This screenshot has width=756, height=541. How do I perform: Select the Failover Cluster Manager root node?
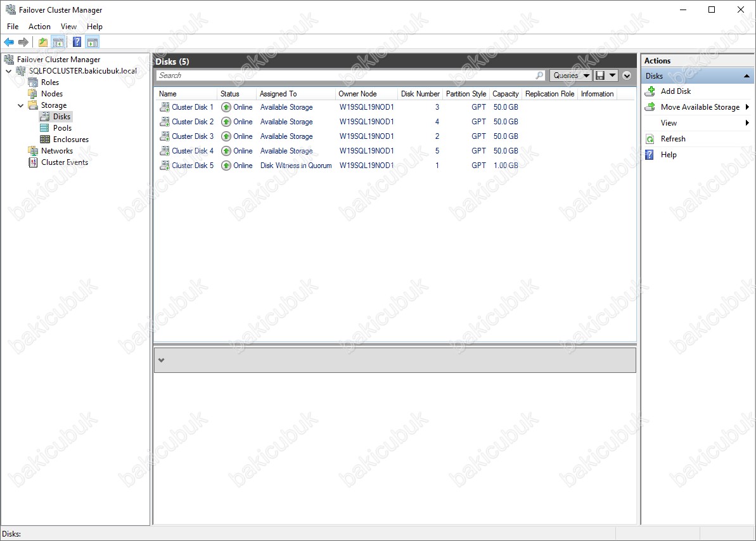click(x=58, y=60)
